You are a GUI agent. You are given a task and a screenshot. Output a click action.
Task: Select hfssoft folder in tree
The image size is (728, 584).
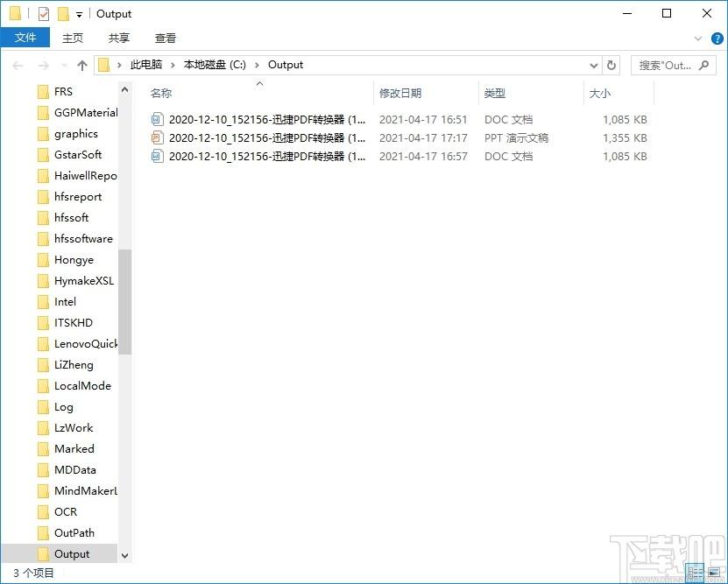[x=71, y=217]
